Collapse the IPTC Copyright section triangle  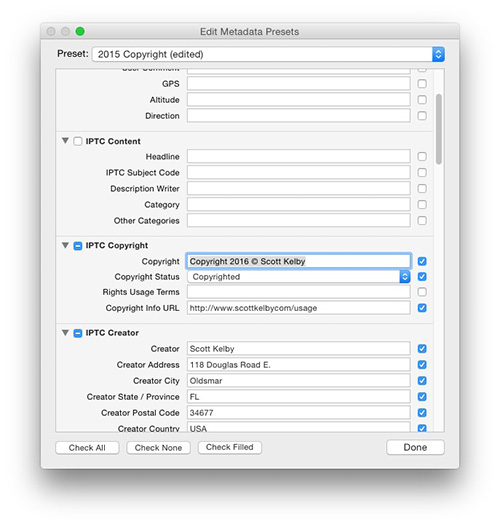[65, 245]
